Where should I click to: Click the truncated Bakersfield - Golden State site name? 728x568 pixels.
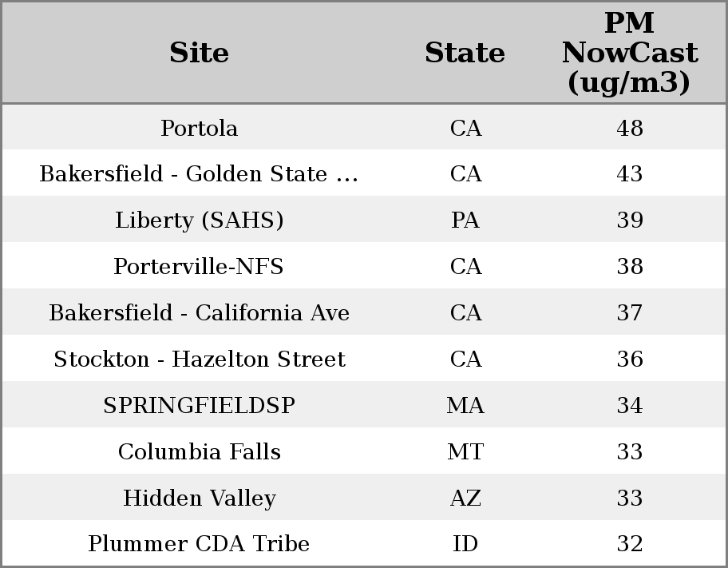(x=199, y=174)
